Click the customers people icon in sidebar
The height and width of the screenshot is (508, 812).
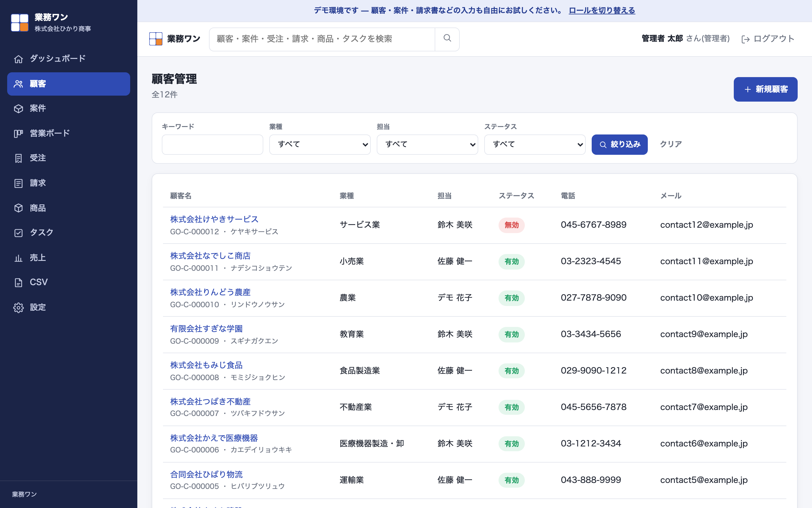click(19, 84)
